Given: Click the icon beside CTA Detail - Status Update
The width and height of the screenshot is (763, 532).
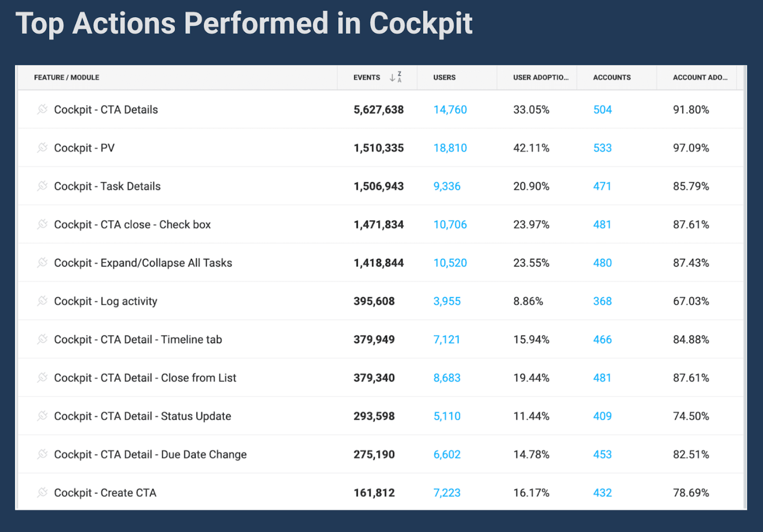Looking at the screenshot, I should 42,416.
